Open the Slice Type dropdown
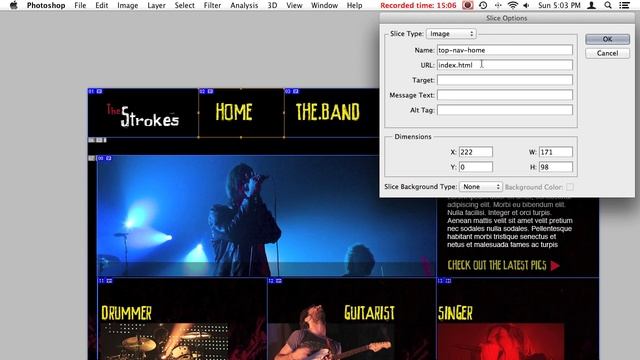Screen dimensions: 640x360 pyautogui.click(x=451, y=34)
